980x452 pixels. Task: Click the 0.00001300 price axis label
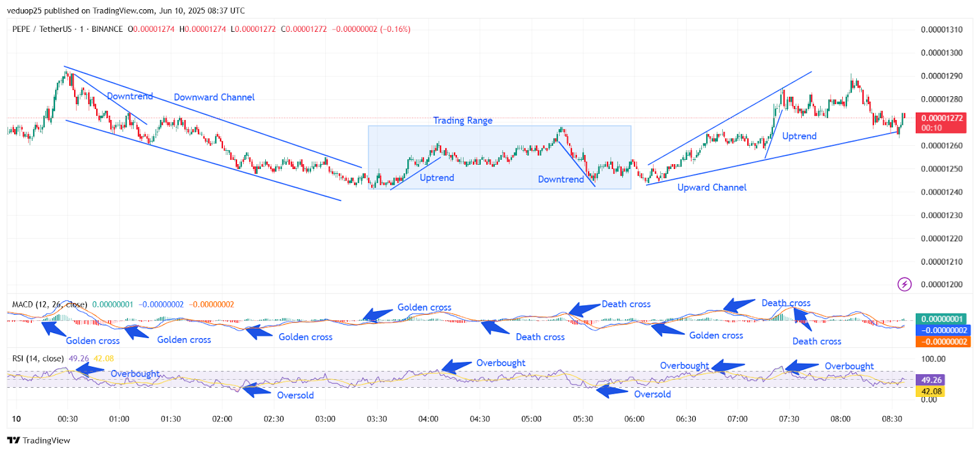pos(941,53)
